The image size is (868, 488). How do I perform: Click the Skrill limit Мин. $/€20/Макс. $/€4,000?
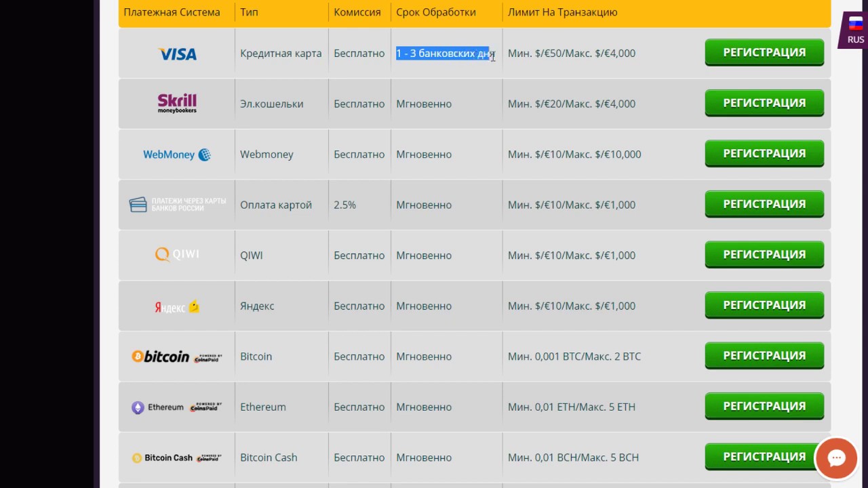point(572,104)
